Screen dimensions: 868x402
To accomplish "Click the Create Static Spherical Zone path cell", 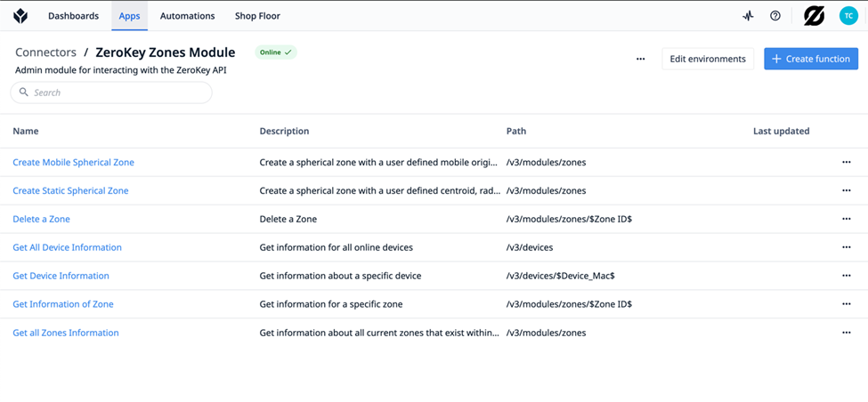I will [x=546, y=190].
